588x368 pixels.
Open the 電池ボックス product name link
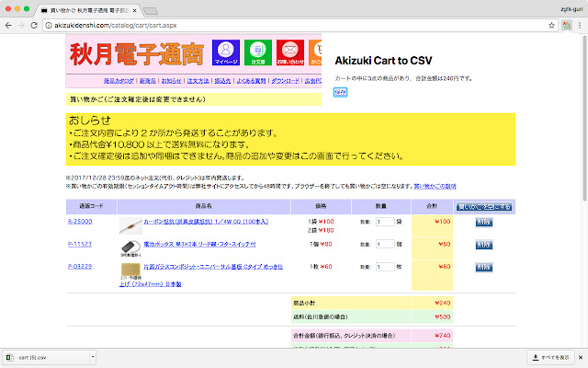tap(200, 244)
